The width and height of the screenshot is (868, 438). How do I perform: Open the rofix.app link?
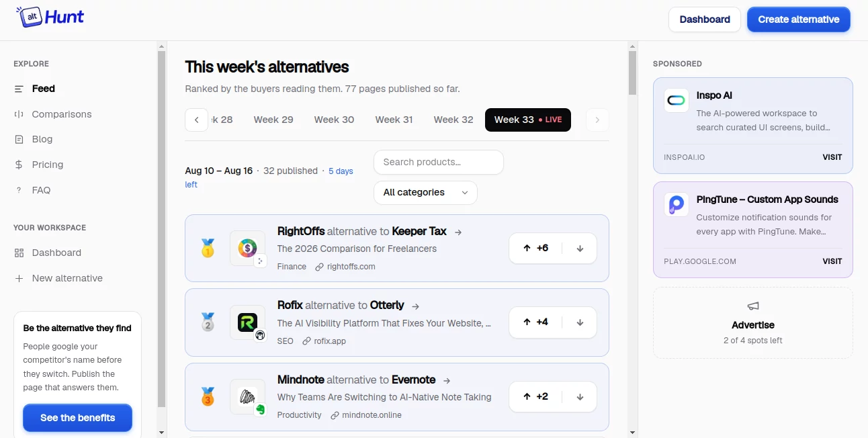click(324, 341)
